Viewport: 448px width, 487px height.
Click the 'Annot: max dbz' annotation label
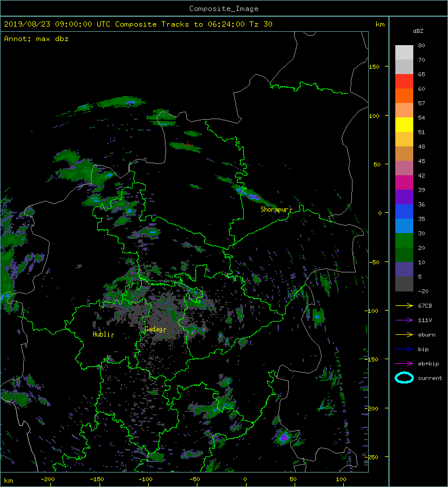pyautogui.click(x=36, y=39)
